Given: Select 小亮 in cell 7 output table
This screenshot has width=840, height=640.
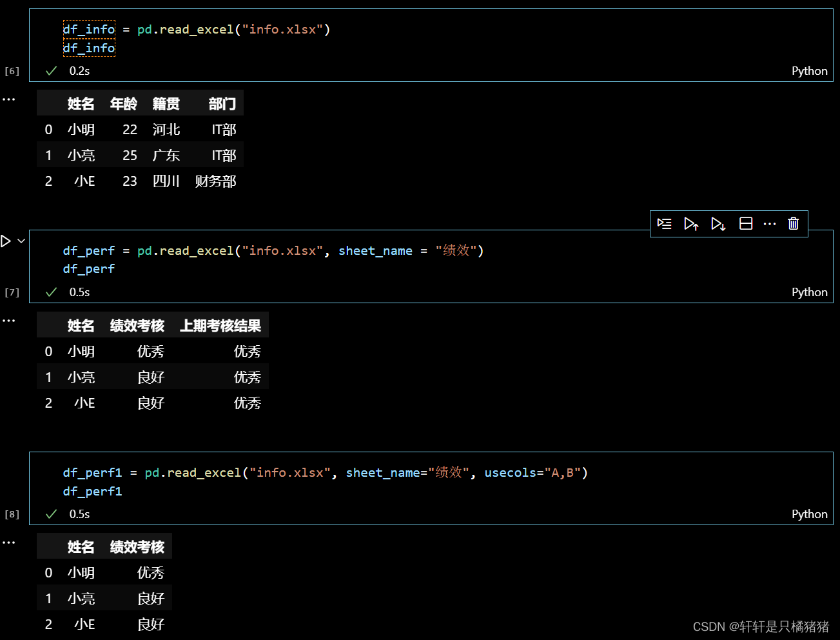Looking at the screenshot, I should (x=81, y=377).
